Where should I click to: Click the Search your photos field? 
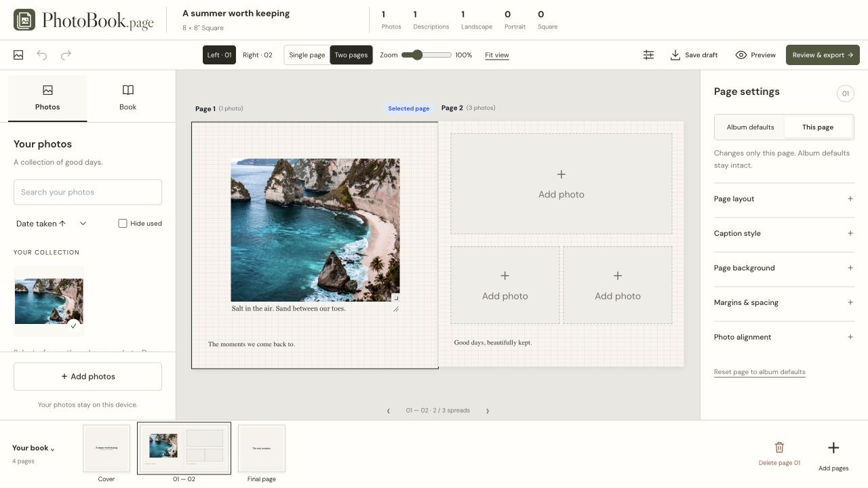click(x=87, y=192)
